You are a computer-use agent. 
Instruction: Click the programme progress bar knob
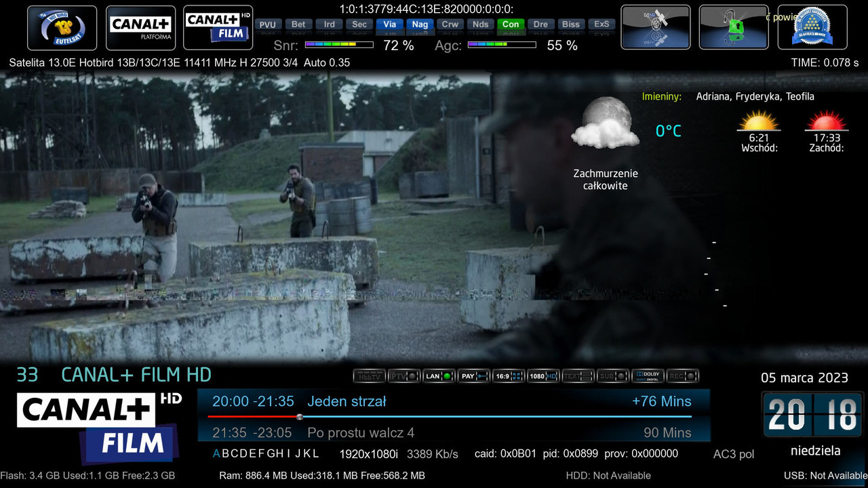click(300, 417)
